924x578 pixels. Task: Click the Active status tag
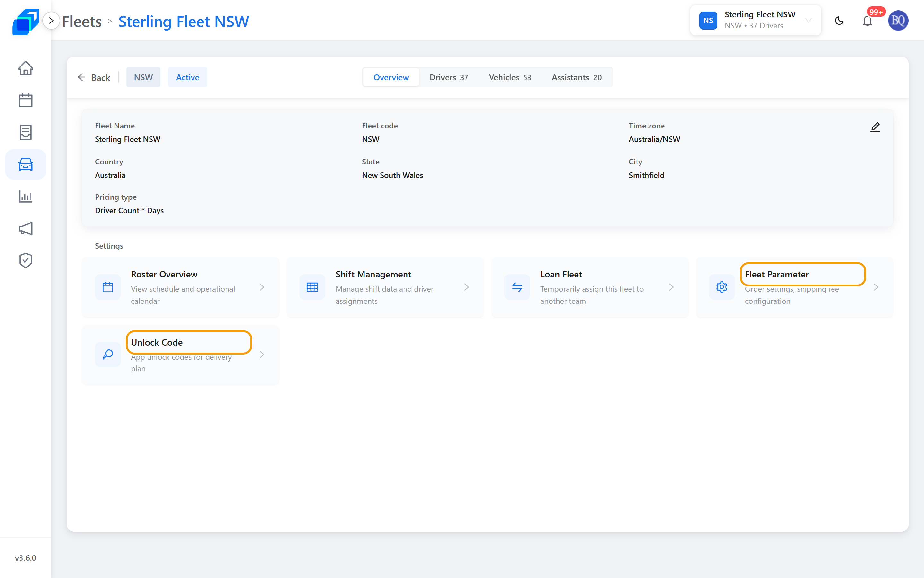pyautogui.click(x=187, y=77)
